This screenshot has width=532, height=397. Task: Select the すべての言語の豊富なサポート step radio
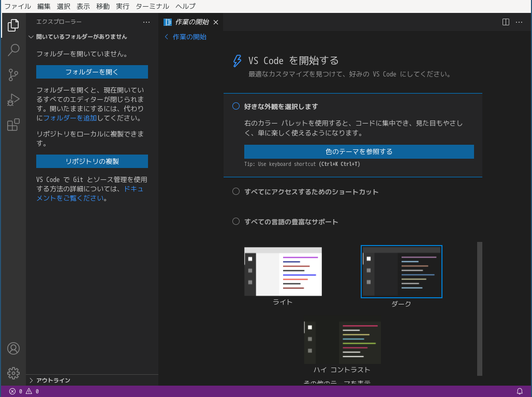[236, 221]
